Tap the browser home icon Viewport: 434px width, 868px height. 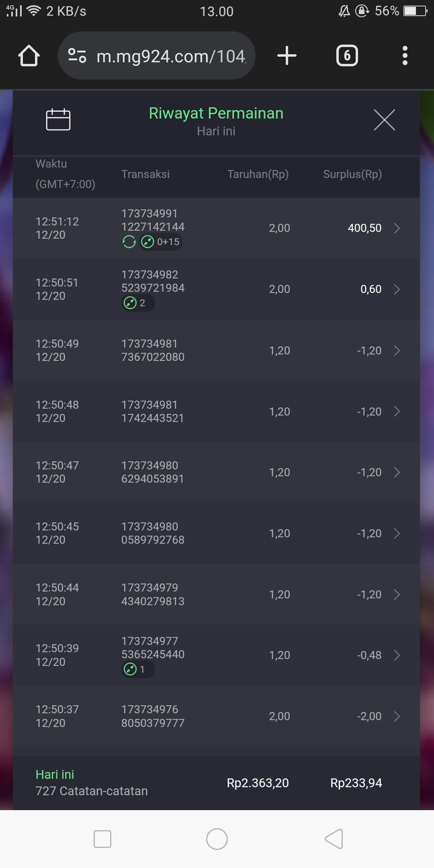(x=29, y=55)
